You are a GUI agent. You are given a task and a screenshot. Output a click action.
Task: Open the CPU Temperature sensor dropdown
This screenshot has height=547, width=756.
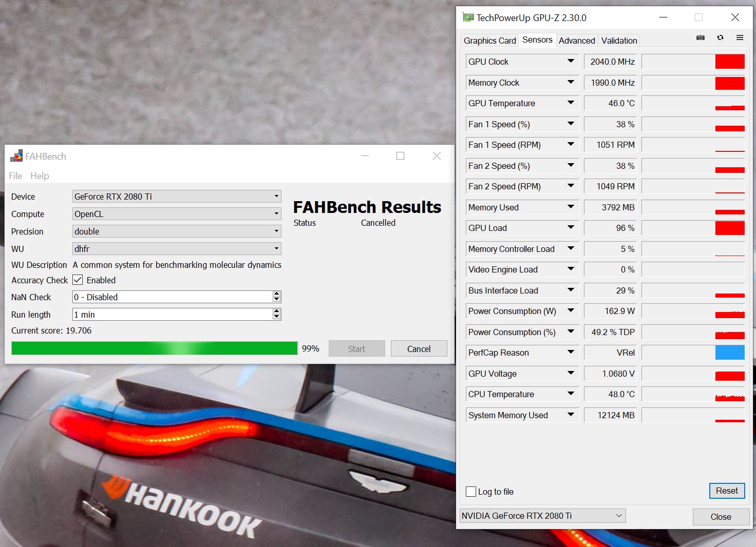click(x=571, y=394)
